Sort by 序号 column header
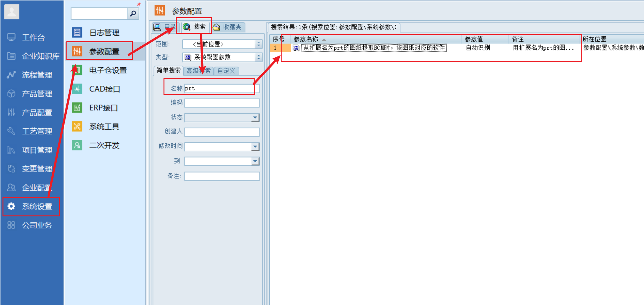The image size is (644, 305). point(280,39)
